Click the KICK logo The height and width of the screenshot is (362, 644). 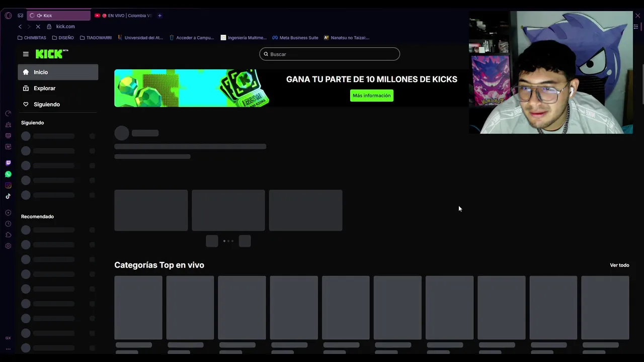pyautogui.click(x=52, y=54)
